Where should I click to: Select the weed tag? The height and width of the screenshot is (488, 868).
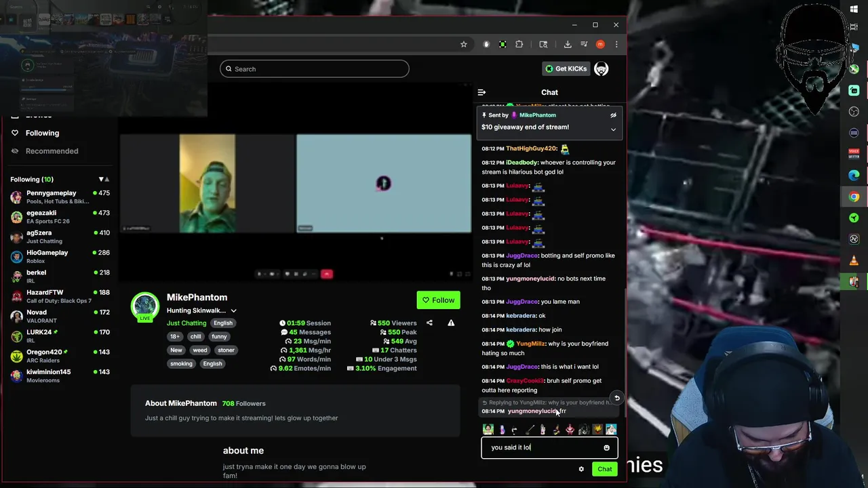pos(200,350)
